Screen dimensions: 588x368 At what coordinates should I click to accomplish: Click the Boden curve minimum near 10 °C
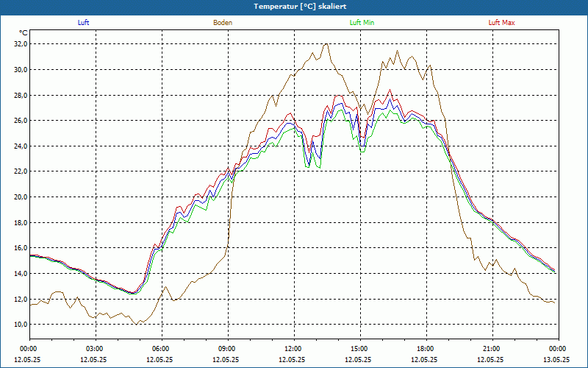coord(137,324)
